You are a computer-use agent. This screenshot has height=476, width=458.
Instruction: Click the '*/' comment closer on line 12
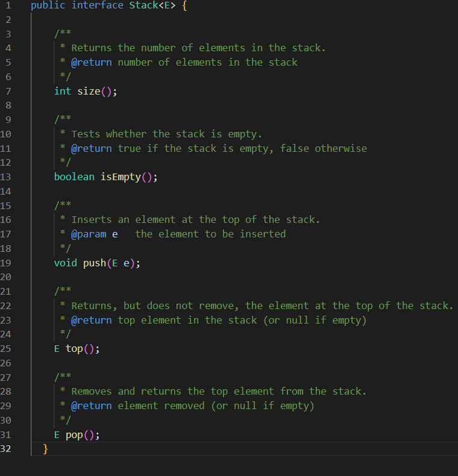point(65,163)
